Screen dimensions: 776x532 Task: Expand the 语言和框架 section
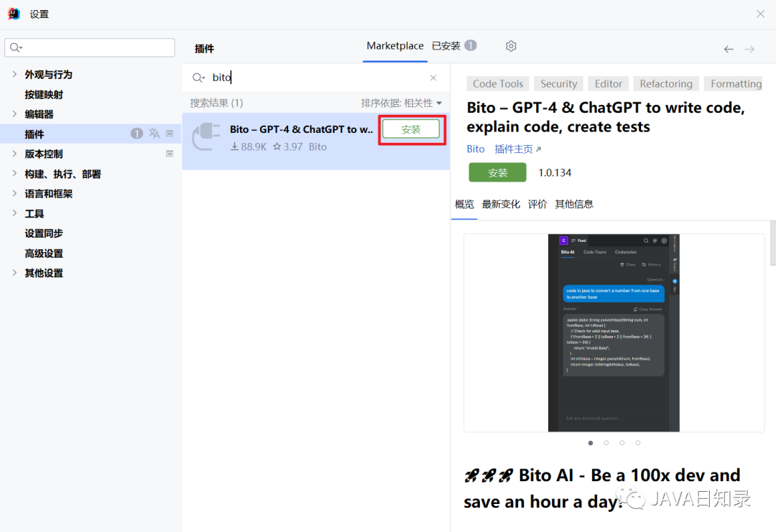(14, 193)
